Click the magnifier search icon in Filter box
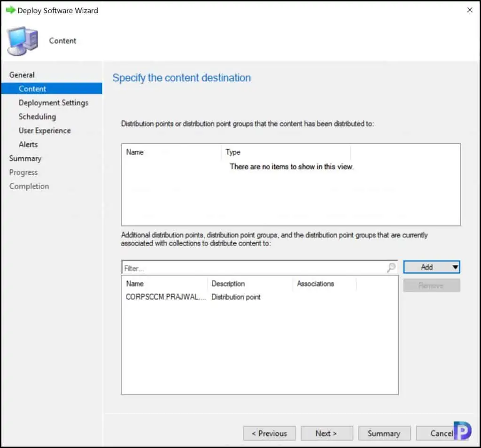 [x=391, y=267]
